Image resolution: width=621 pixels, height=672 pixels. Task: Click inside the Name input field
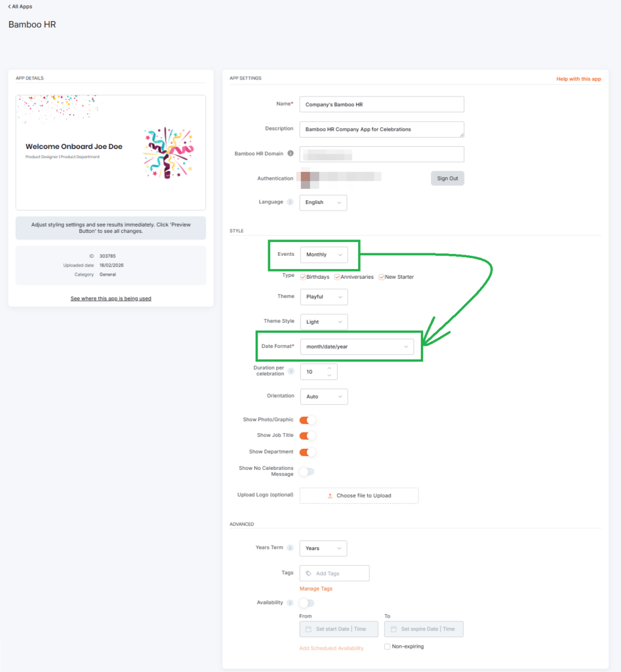[x=382, y=104]
